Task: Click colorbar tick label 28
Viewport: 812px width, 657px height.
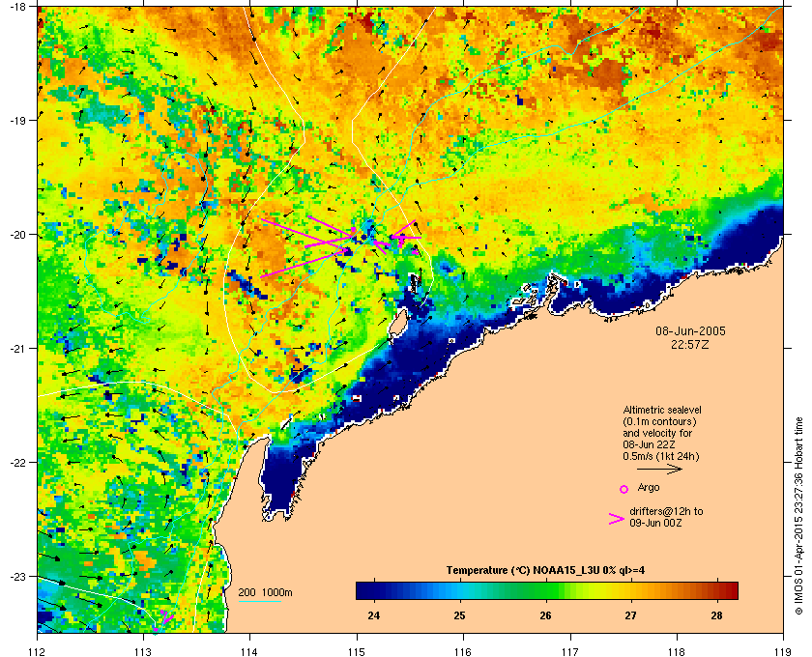Action: tap(716, 615)
